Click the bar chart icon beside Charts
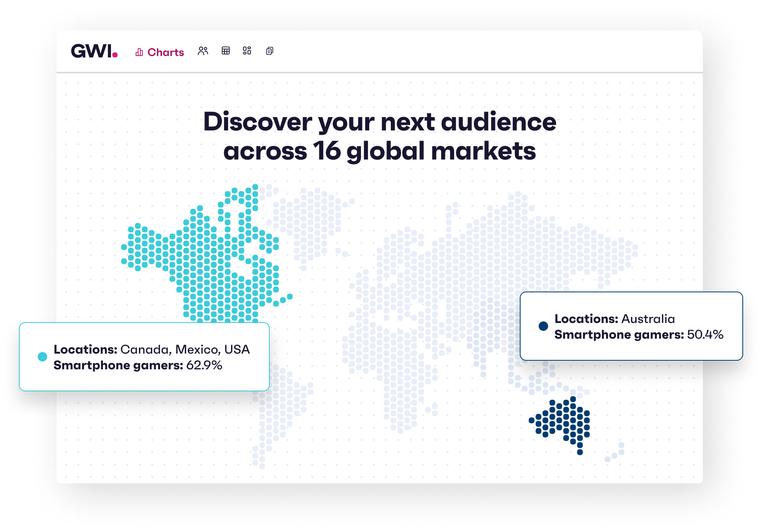 click(x=138, y=51)
